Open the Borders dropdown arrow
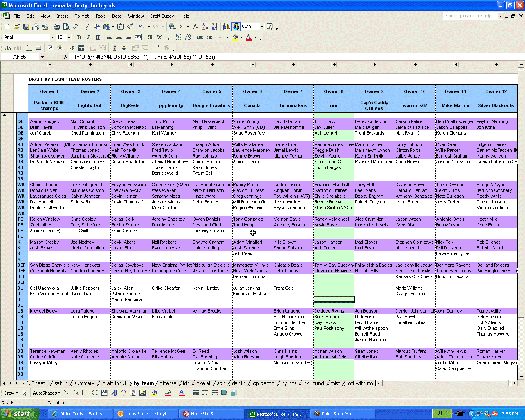Viewport: 525px width, 420px height. click(228, 37)
